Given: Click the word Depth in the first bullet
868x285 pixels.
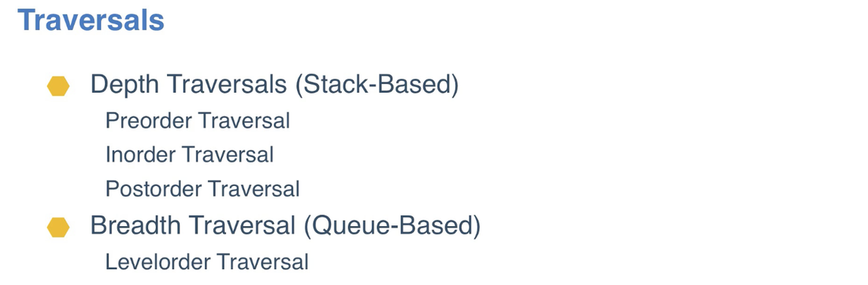Looking at the screenshot, I should tap(125, 85).
